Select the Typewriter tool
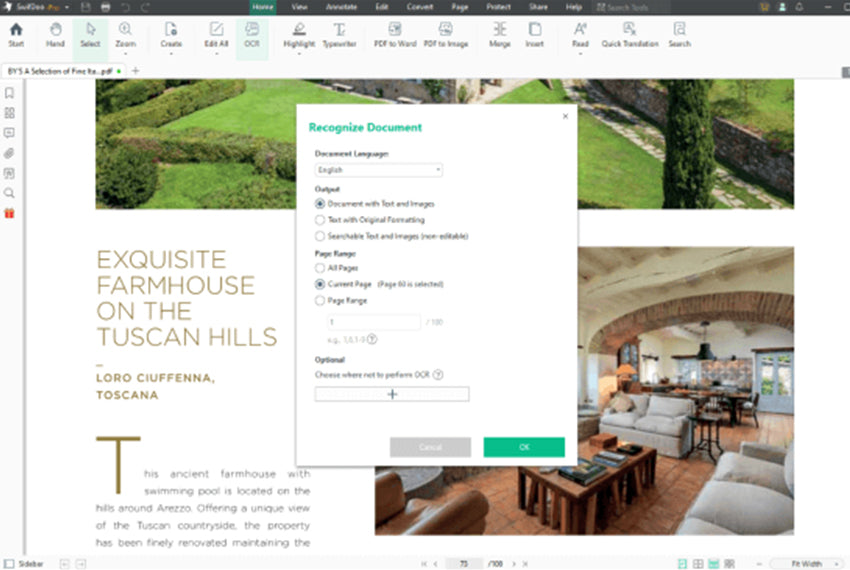Viewport: 850px width, 570px height. [339, 35]
